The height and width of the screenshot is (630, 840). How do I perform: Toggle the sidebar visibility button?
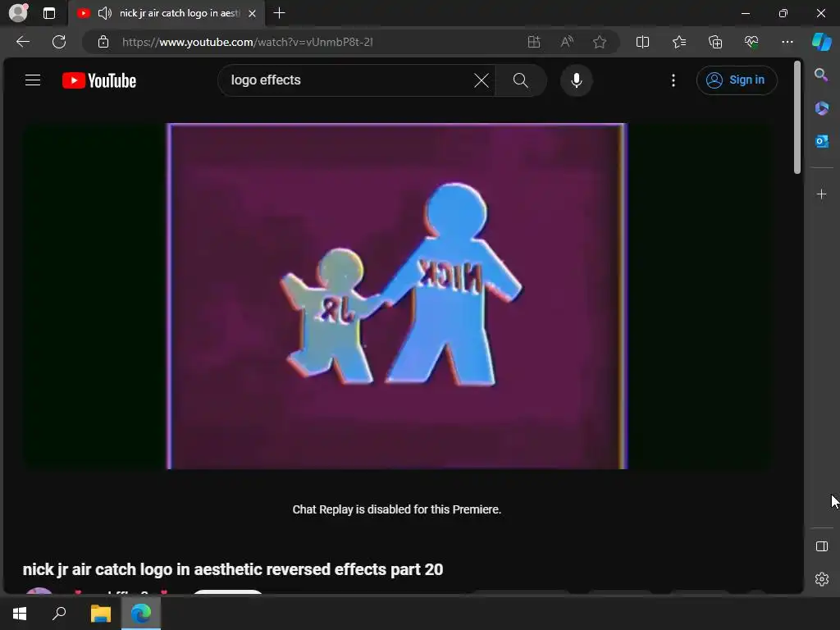[x=821, y=546]
